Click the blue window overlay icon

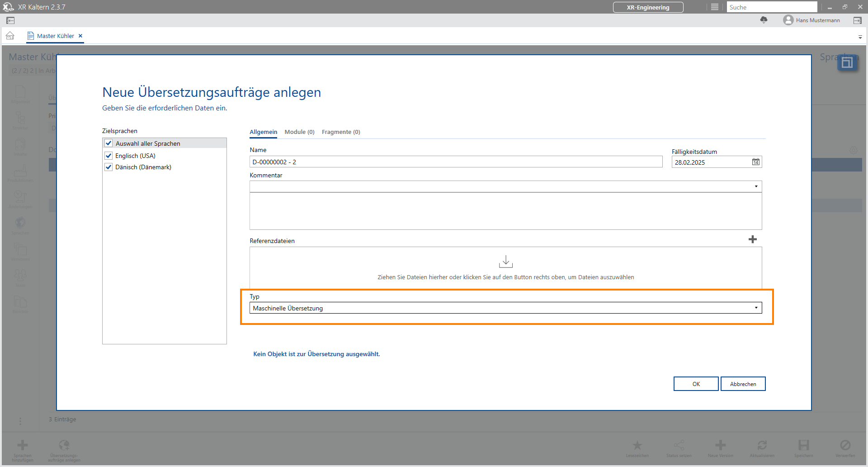point(848,62)
